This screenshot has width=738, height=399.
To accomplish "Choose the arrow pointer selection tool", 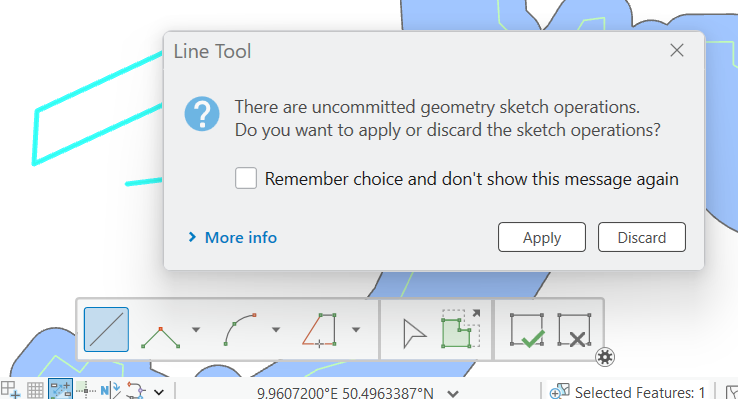I will (414, 334).
